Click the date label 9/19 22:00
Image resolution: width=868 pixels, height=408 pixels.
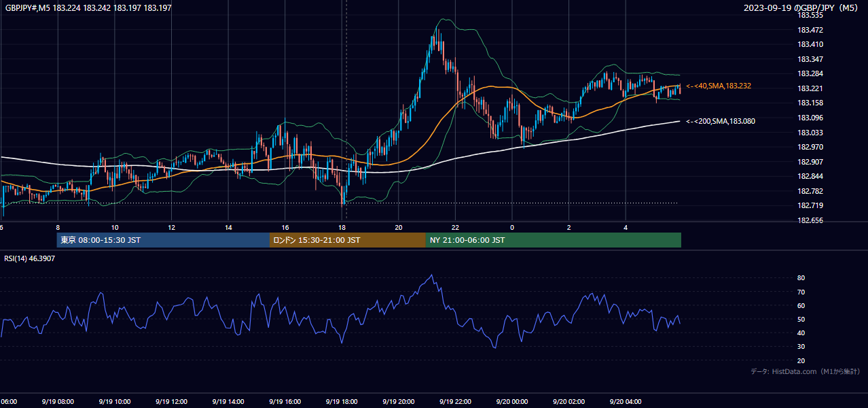coord(455,402)
